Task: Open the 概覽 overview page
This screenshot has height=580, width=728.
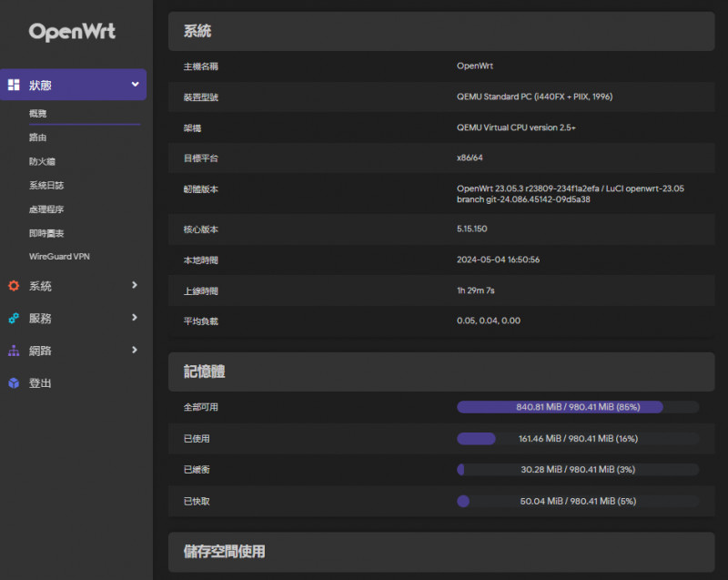Action: (37, 114)
